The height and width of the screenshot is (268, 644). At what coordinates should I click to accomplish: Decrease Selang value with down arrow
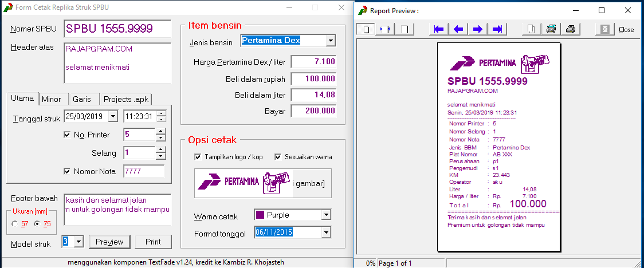tap(160, 156)
